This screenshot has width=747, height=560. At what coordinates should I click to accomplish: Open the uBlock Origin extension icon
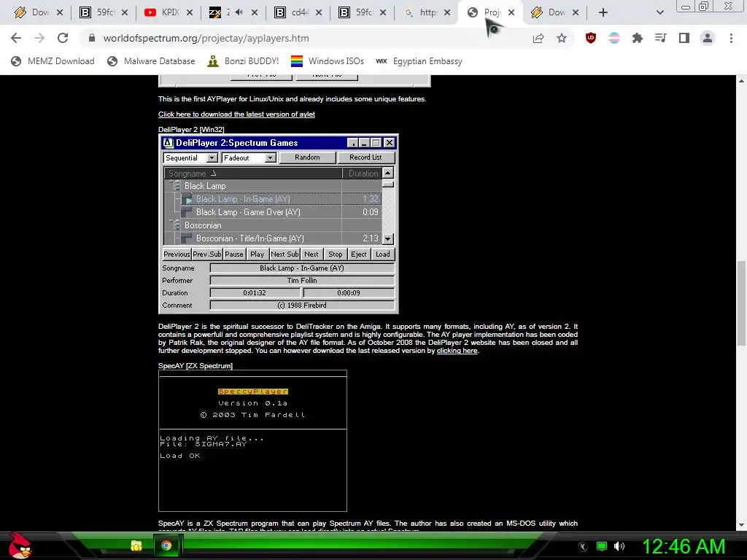pos(591,38)
